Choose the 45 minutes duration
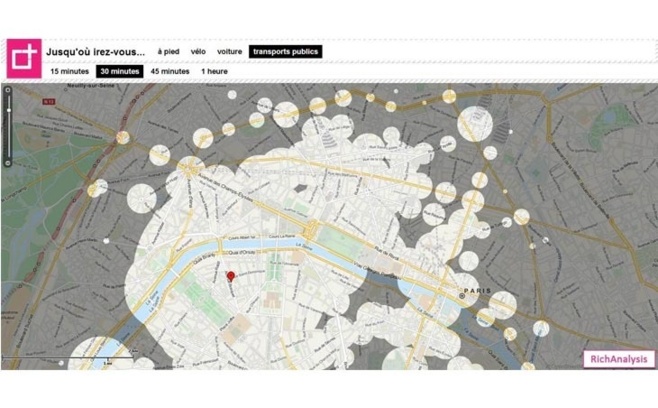658x408 pixels. 169,72
